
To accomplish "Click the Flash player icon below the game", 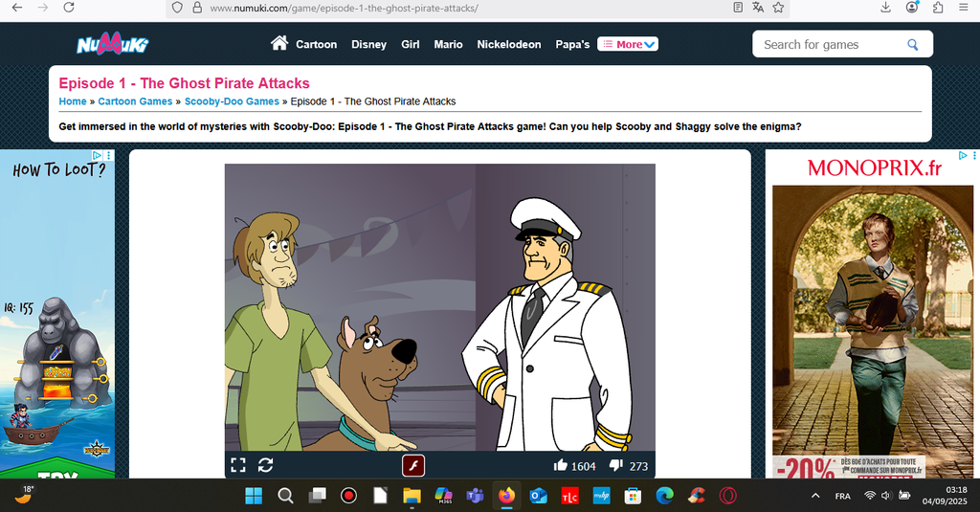I will pos(412,466).
